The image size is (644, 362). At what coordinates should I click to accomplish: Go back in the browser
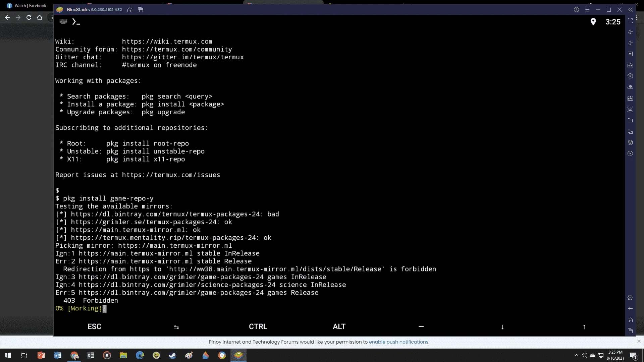pos(7,17)
